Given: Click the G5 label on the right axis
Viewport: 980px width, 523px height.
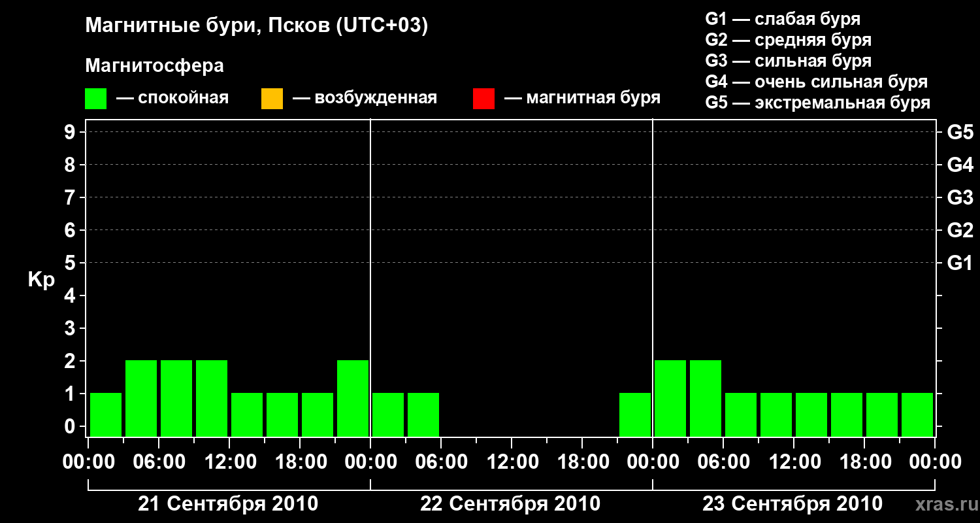Looking at the screenshot, I should 960,132.
